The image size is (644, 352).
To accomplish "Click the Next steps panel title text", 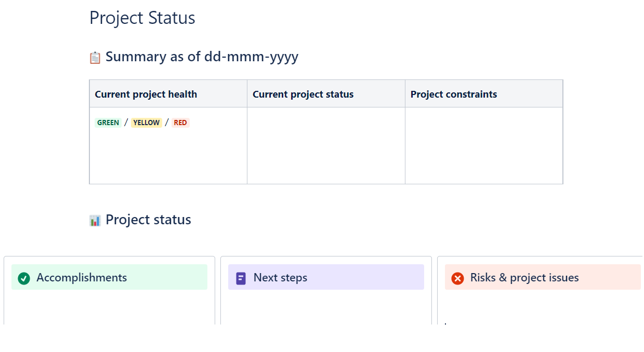I will click(280, 278).
